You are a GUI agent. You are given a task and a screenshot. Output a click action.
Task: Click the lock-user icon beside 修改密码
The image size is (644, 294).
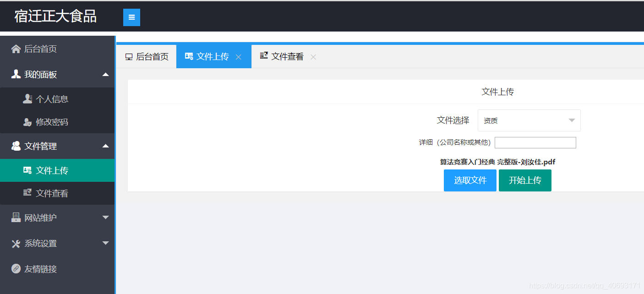[x=27, y=122]
